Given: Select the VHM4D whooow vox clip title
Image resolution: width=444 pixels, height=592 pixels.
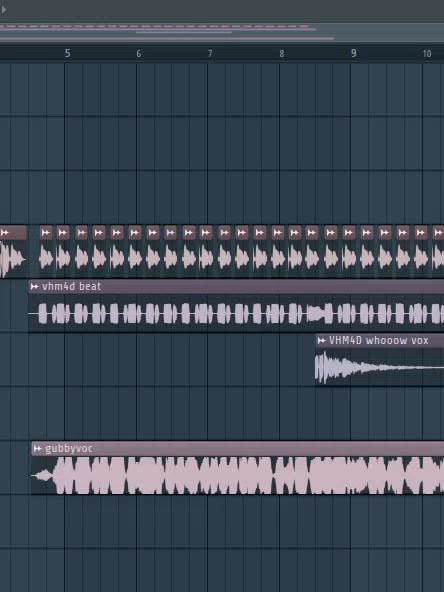Looking at the screenshot, I should (378, 341).
